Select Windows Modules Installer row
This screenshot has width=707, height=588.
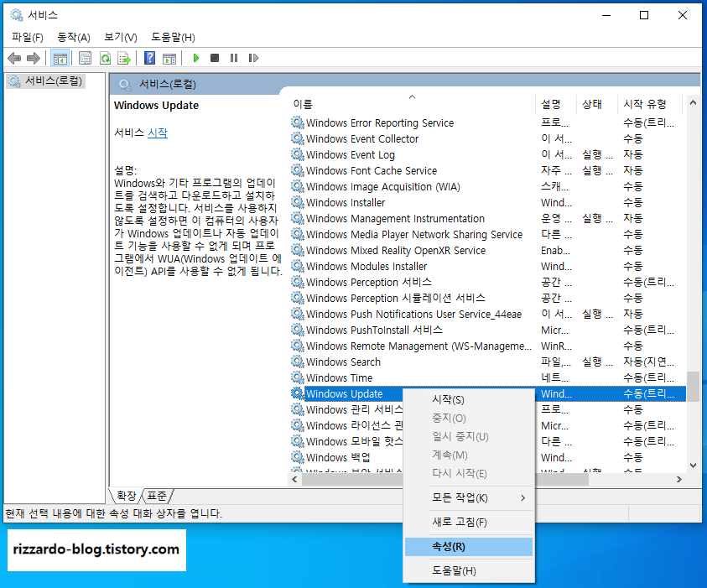tap(487, 266)
